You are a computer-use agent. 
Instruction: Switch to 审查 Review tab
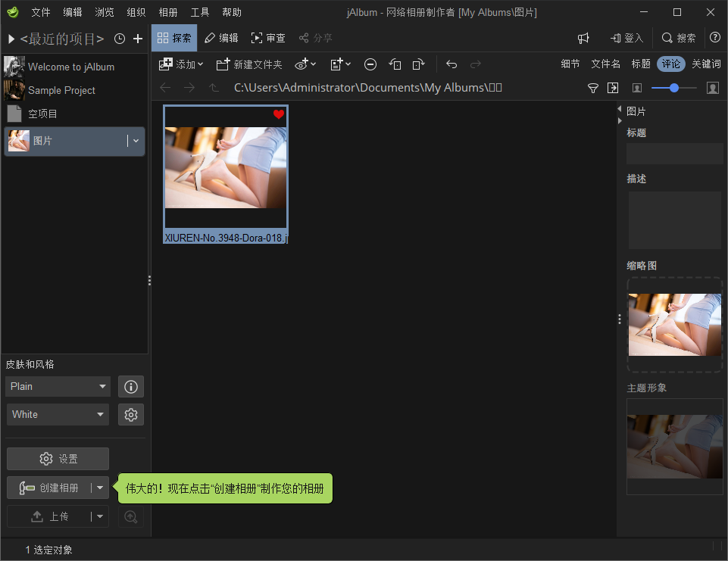268,38
